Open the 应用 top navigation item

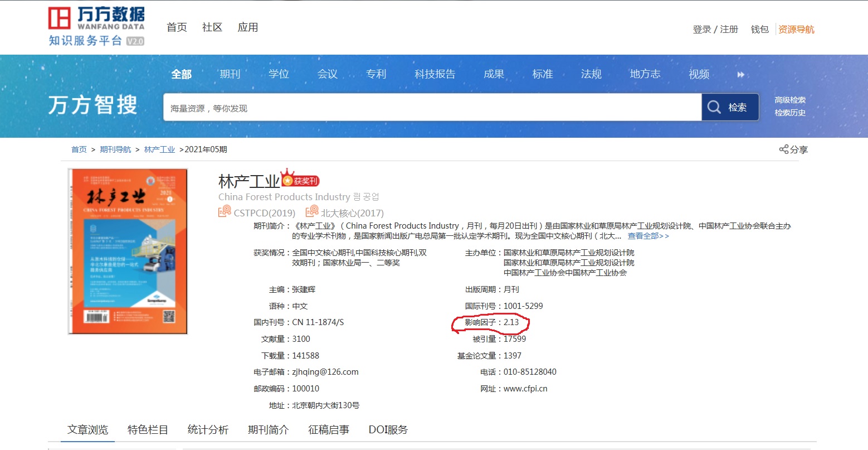(x=248, y=27)
